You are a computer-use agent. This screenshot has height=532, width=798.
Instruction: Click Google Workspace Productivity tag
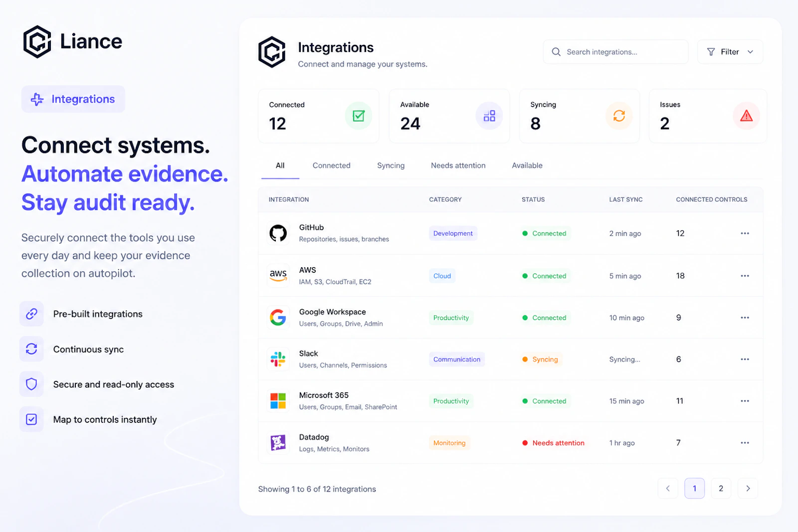(451, 318)
